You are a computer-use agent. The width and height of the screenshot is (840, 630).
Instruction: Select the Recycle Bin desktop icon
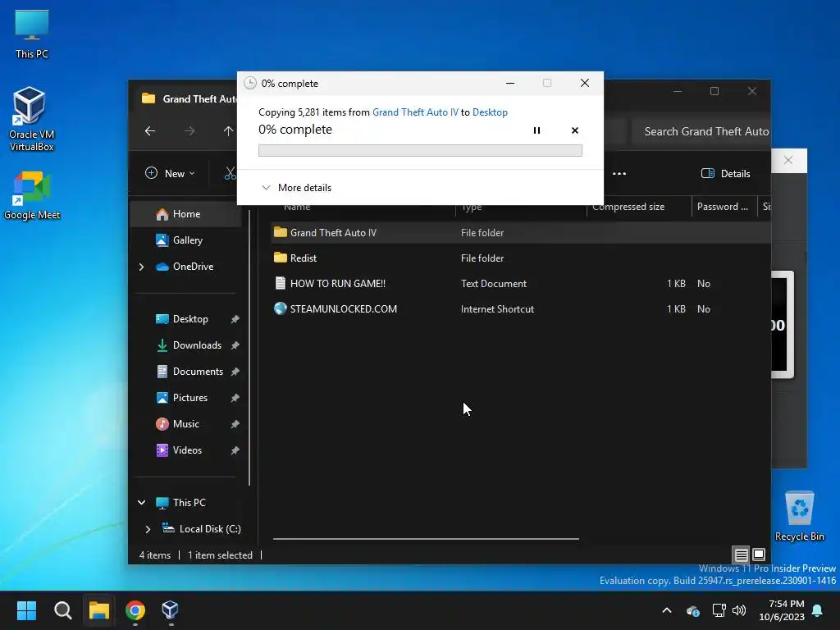(x=799, y=516)
